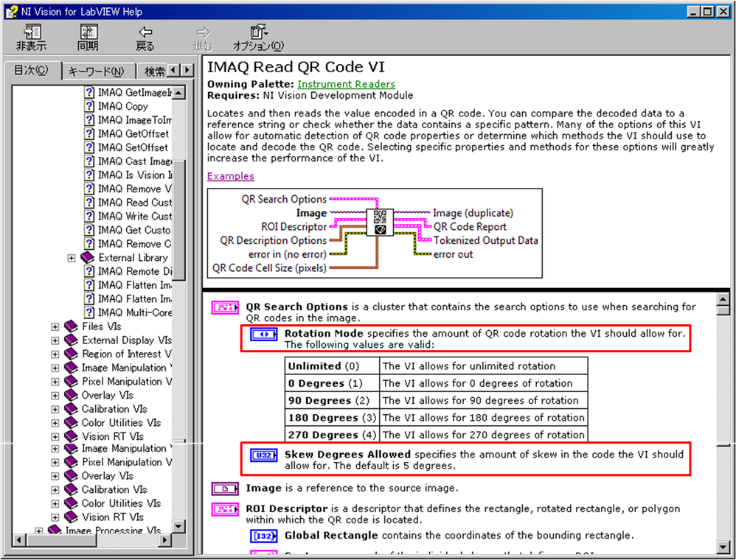Click the 90 Degrees (2) table cell
Image resolution: width=736 pixels, height=560 pixels.
point(332,401)
